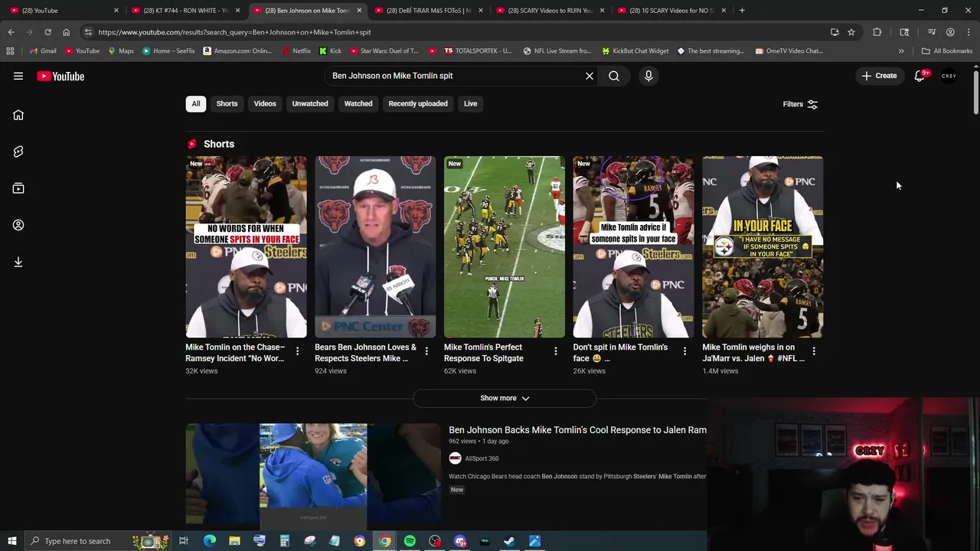
Task: Open the Netflix bookmark
Action: 296,51
